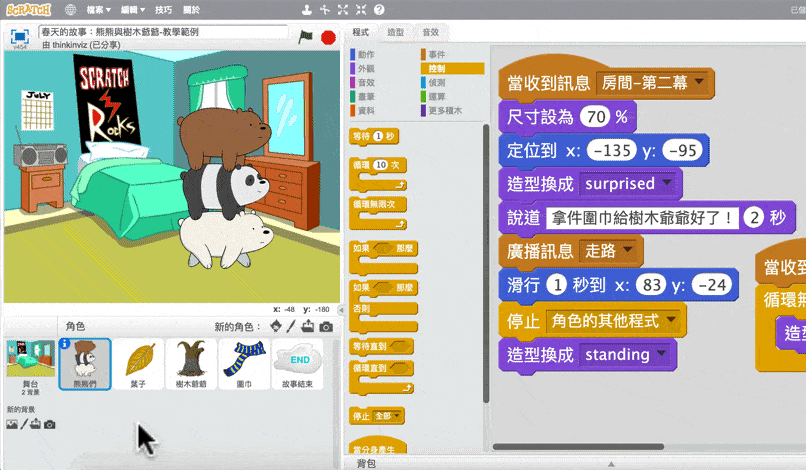Screen dimensions: 806x470
Task: Click glide x value 83 field
Action: tap(651, 284)
